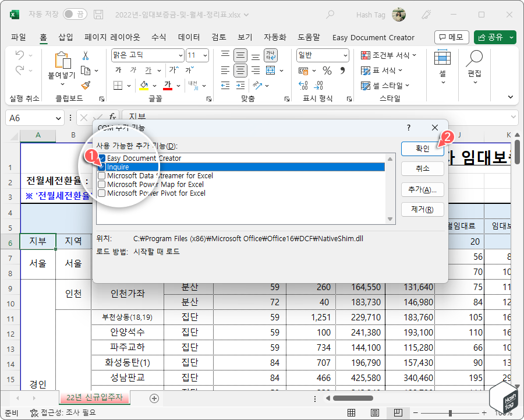Click Wrap Text icon

tap(270, 55)
